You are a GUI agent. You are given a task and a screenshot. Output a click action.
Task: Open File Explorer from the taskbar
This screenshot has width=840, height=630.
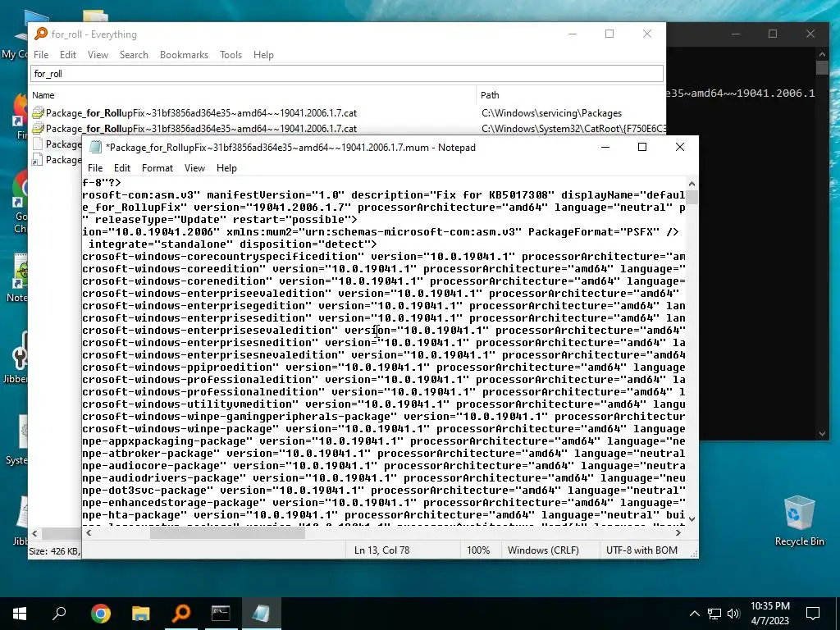tap(141, 614)
